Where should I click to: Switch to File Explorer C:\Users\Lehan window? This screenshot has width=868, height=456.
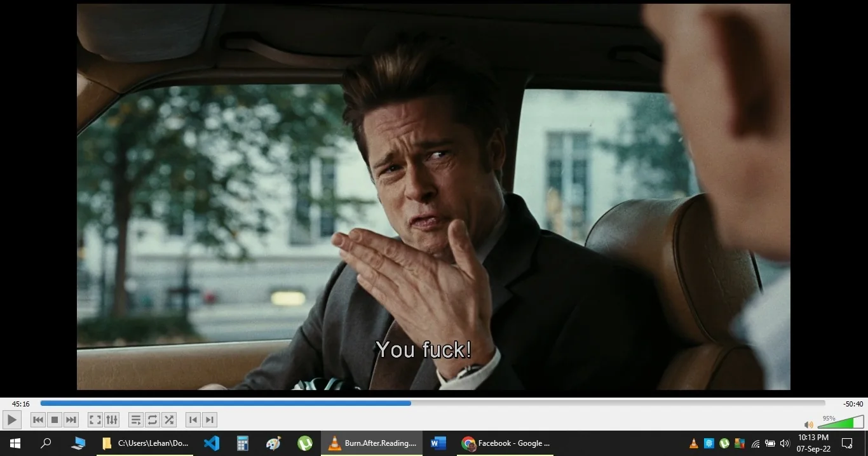[145, 443]
